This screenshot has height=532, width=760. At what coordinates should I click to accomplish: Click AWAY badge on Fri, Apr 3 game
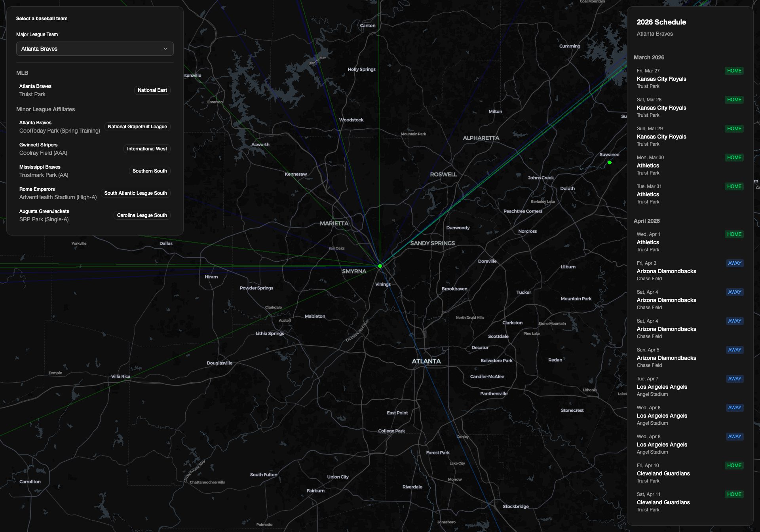[x=735, y=263]
